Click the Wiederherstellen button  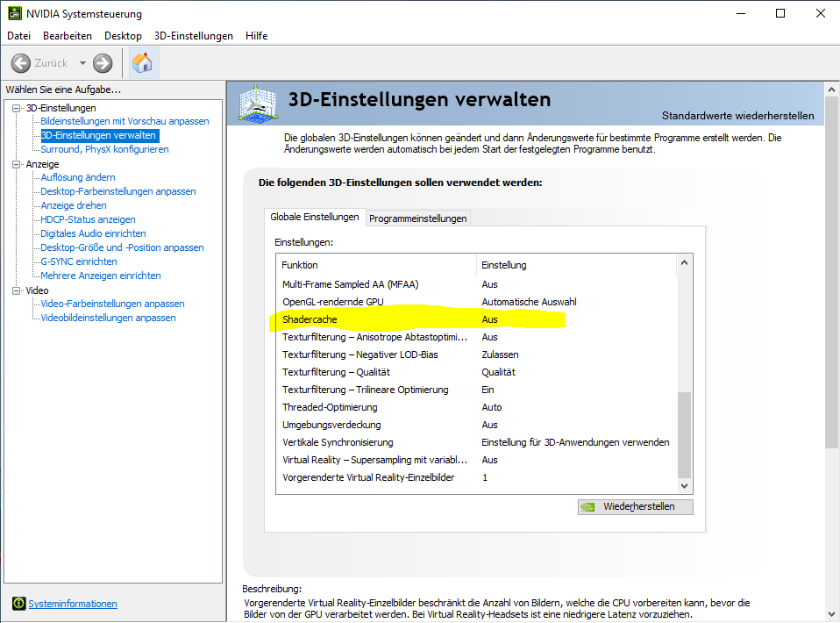pyautogui.click(x=636, y=506)
